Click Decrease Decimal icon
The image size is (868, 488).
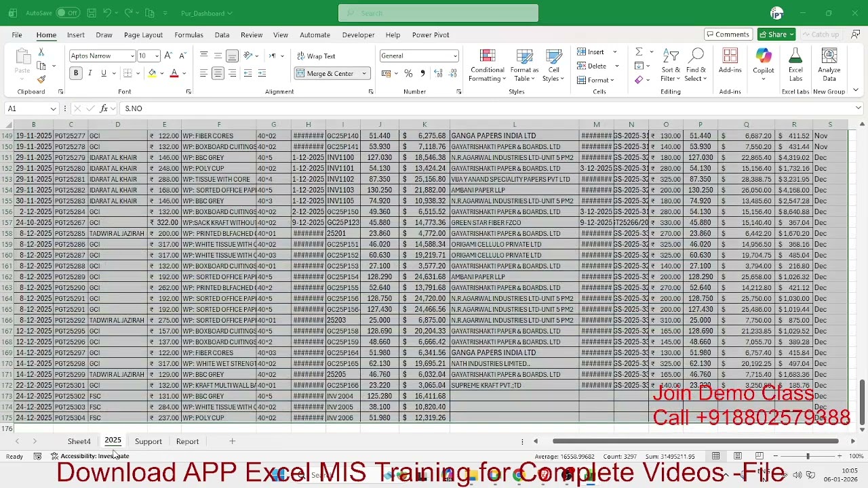click(454, 73)
